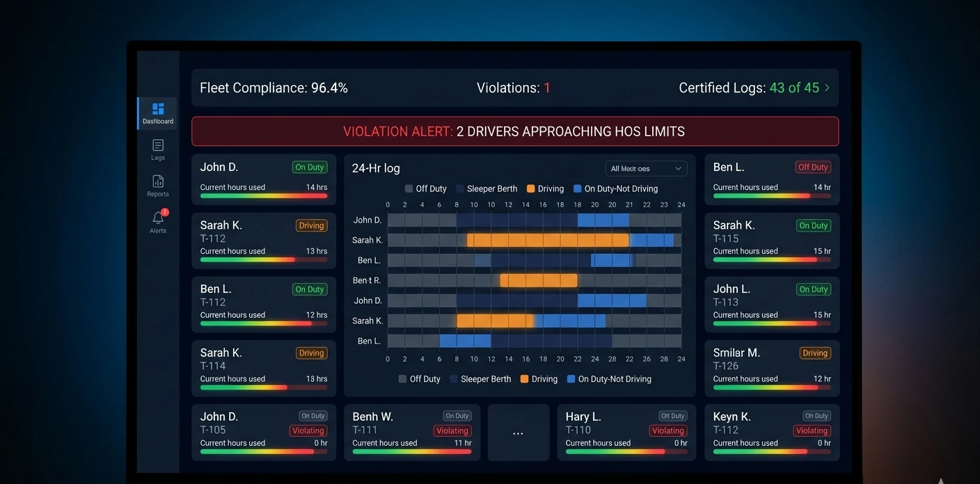
Task: Click the Violating badge on Hary L. T-110
Action: [x=667, y=430]
